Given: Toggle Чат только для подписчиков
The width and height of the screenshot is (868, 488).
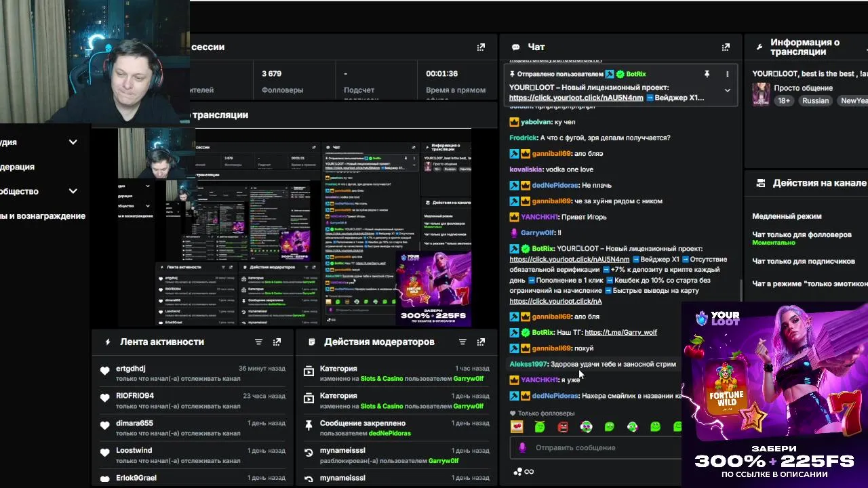Looking at the screenshot, I should 803,261.
